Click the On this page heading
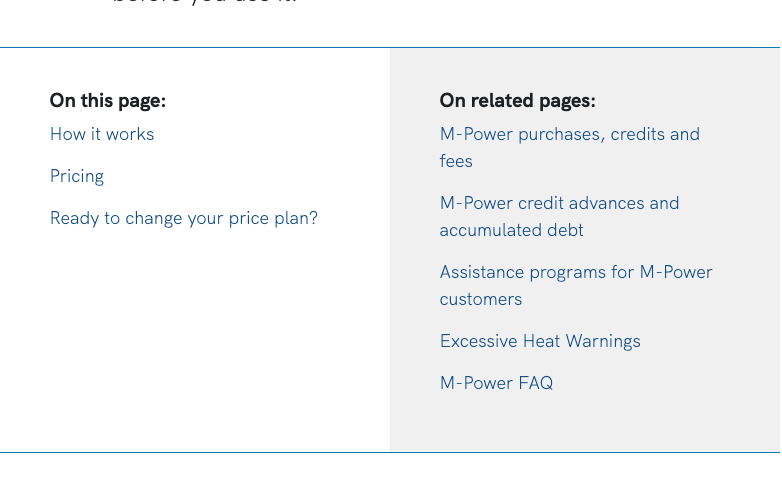782x489 pixels. tap(108, 101)
